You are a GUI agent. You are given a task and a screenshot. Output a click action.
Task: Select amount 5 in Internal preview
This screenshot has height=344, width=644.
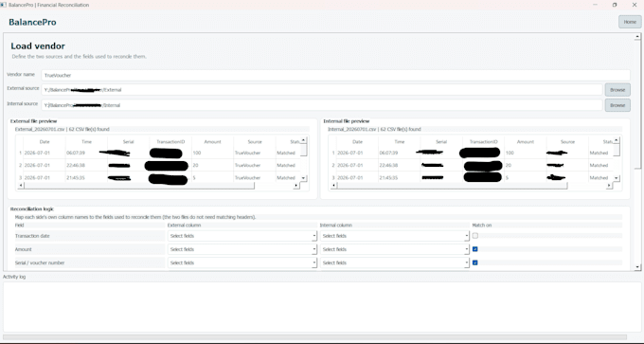(x=508, y=178)
